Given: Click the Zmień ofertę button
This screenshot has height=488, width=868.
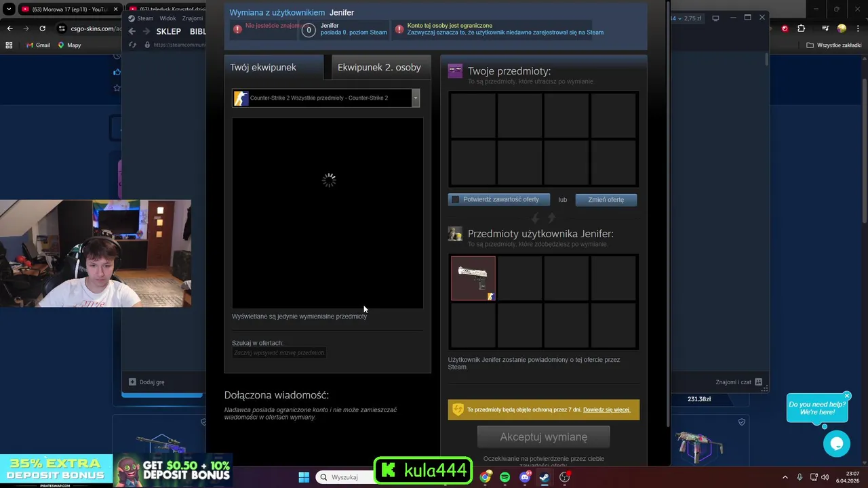Looking at the screenshot, I should tap(606, 200).
